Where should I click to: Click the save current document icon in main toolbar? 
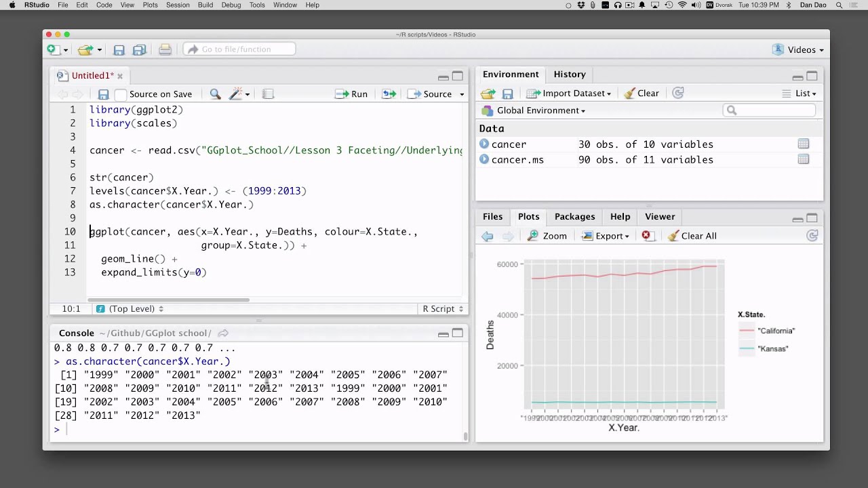tap(119, 49)
